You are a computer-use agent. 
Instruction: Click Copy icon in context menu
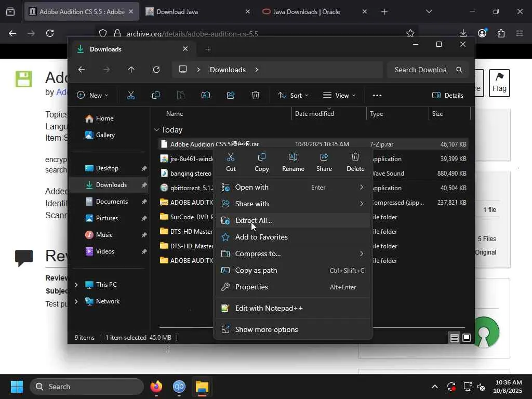click(262, 162)
